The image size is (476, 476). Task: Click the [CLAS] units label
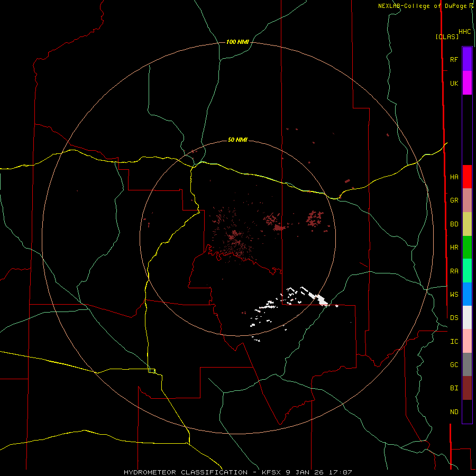pyautogui.click(x=447, y=36)
